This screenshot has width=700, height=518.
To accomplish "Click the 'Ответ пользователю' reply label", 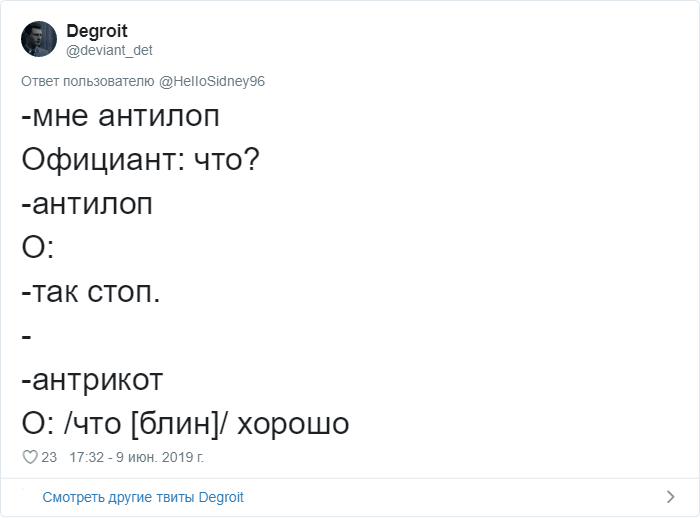I will [88, 81].
